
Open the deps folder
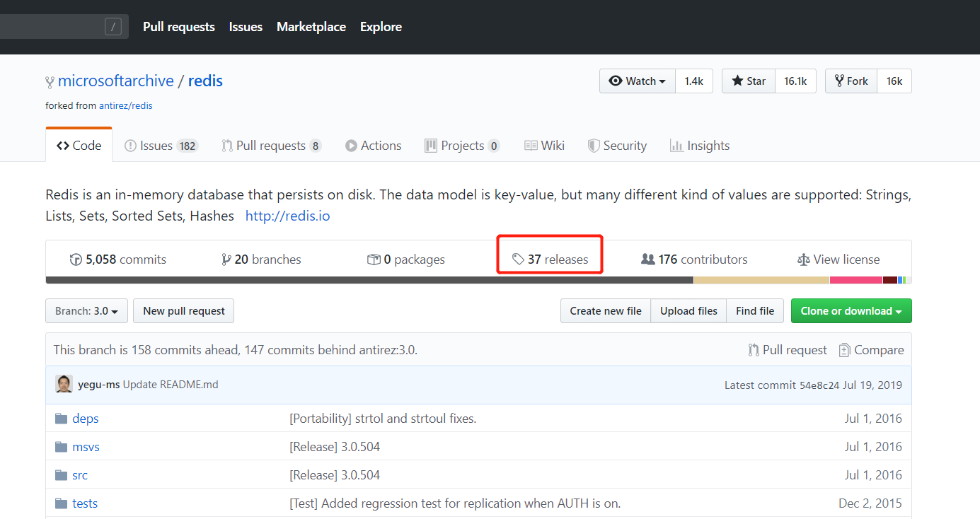[86, 419]
